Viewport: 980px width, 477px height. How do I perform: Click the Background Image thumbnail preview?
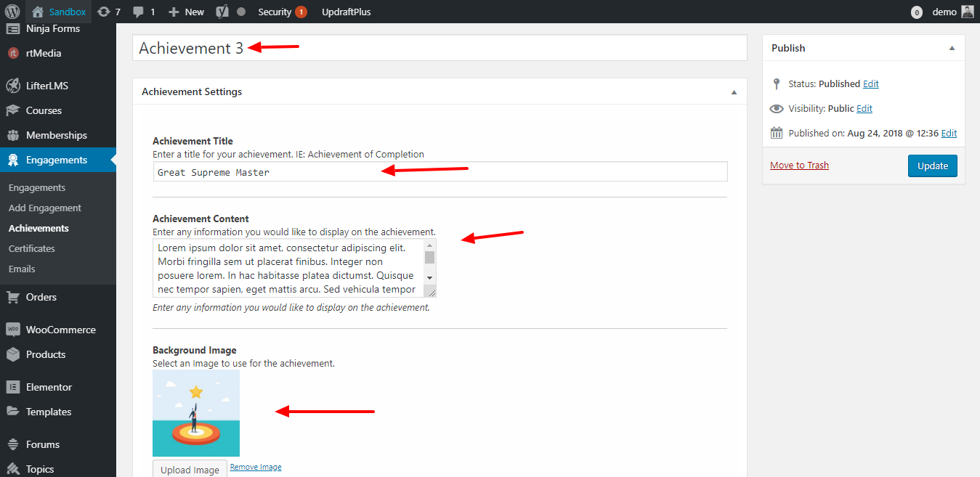pyautogui.click(x=196, y=413)
